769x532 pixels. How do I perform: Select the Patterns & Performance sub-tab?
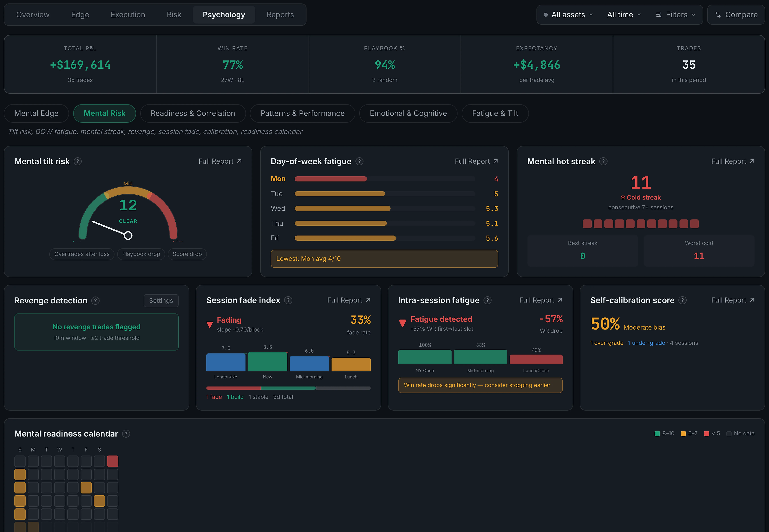(x=302, y=113)
